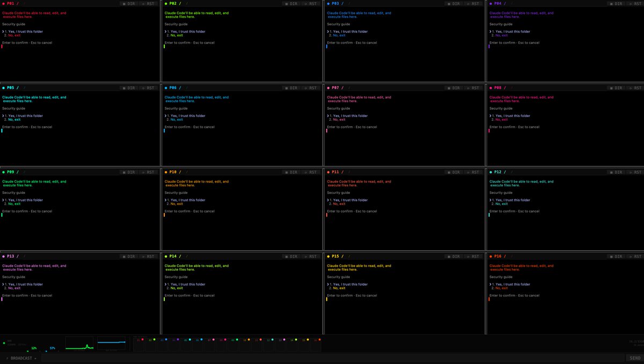Select pane 16 thumbnail in bottom bar
The height and width of the screenshot is (364, 644).
tap(316, 345)
